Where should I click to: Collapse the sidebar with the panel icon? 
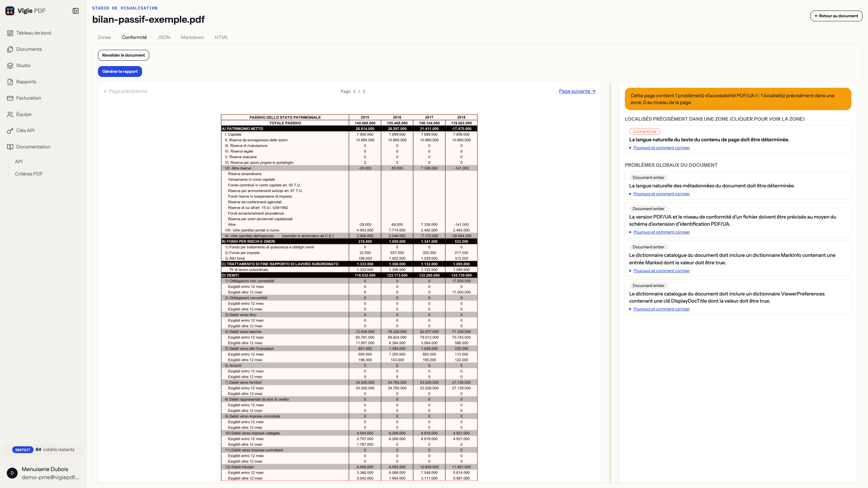pos(75,11)
